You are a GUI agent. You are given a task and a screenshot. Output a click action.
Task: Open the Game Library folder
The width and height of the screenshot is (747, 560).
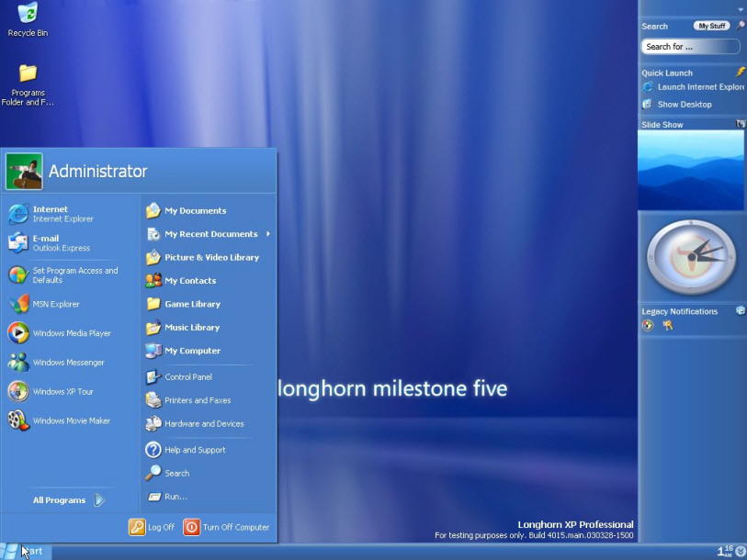(183, 304)
